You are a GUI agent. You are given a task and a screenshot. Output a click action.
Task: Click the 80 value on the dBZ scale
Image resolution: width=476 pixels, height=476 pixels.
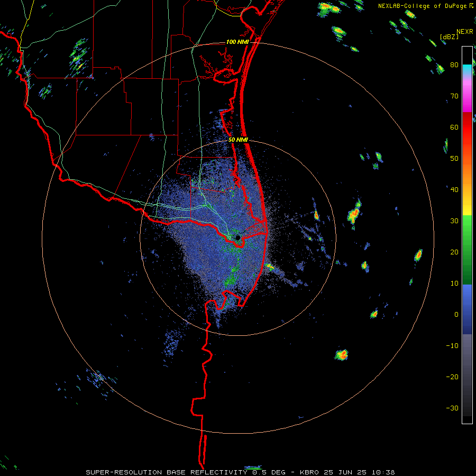(454, 65)
